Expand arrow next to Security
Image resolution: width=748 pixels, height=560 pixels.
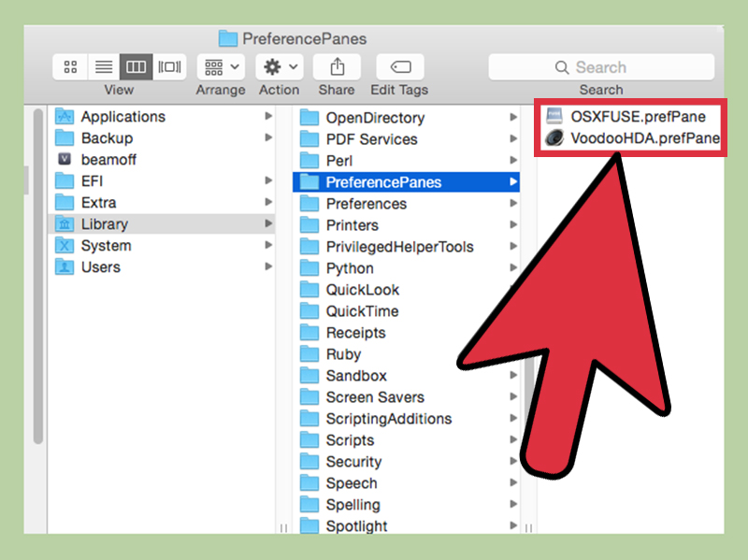513,460
